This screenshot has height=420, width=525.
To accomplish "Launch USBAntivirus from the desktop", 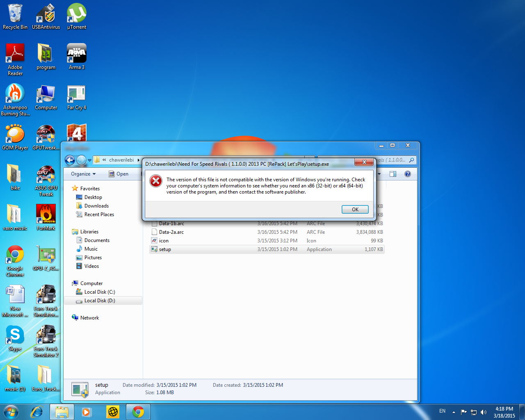I will (46, 17).
